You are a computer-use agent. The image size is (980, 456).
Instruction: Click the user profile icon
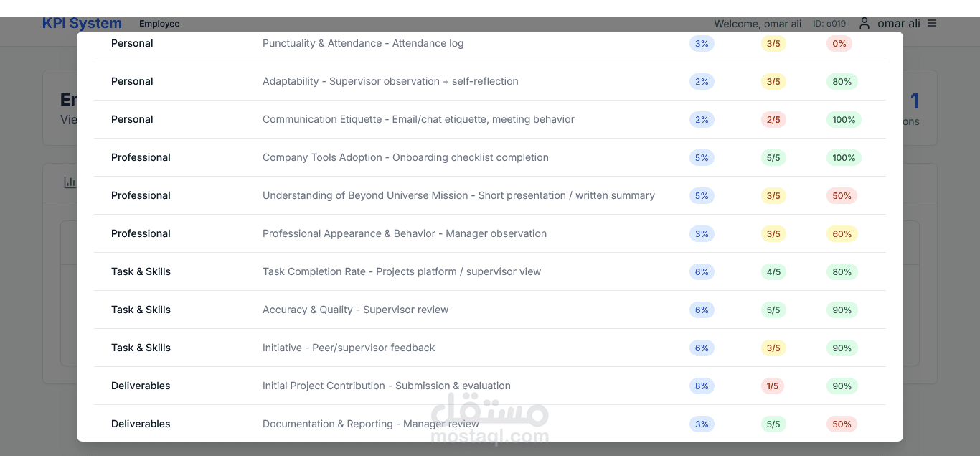coord(864,24)
